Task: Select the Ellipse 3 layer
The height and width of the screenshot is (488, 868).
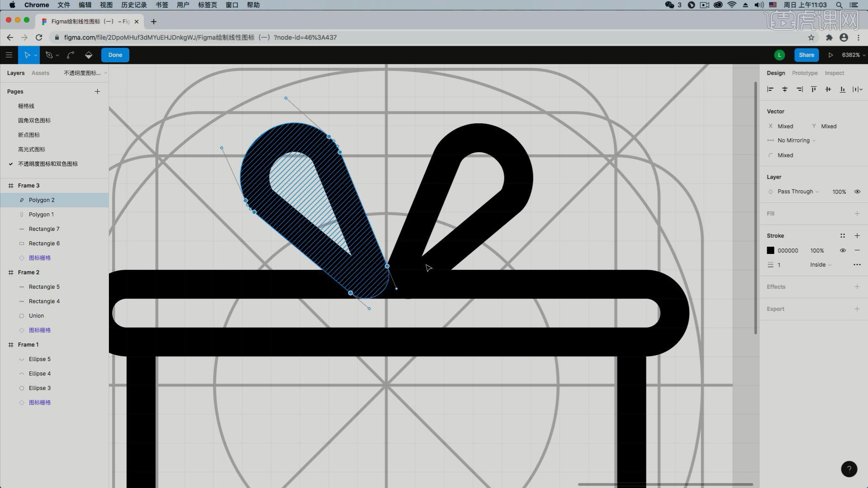Action: point(54,388)
